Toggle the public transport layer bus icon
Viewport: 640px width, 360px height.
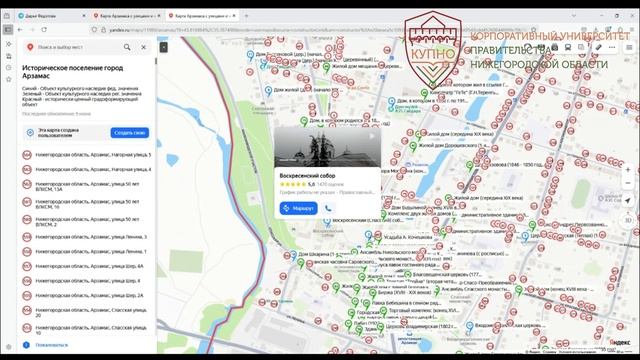pos(568,47)
